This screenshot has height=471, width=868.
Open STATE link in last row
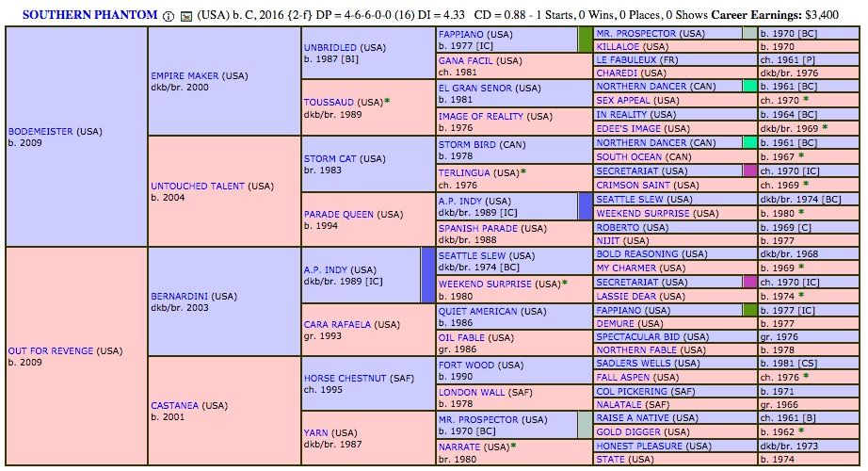click(609, 460)
